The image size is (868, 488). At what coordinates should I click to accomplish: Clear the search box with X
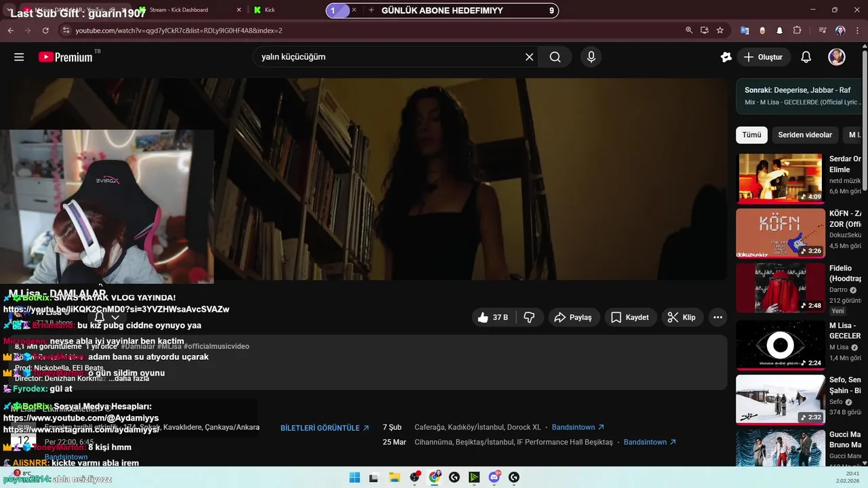tap(530, 57)
